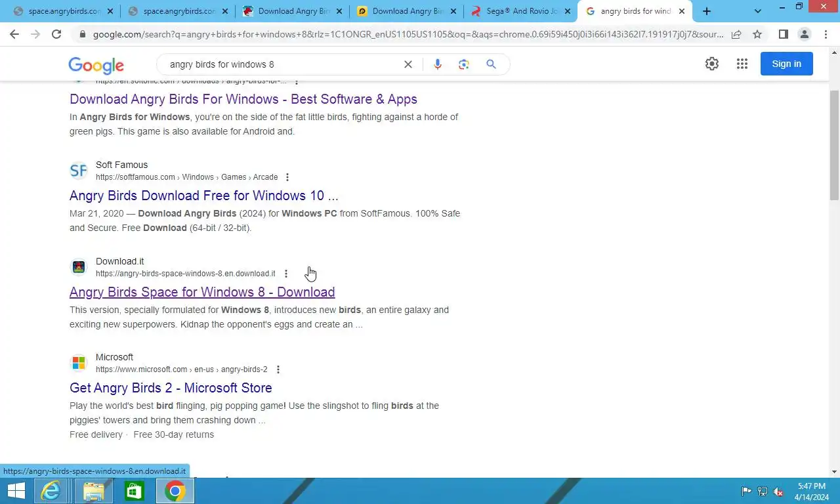Click the 'Free 30-day returns' text

pyautogui.click(x=173, y=434)
